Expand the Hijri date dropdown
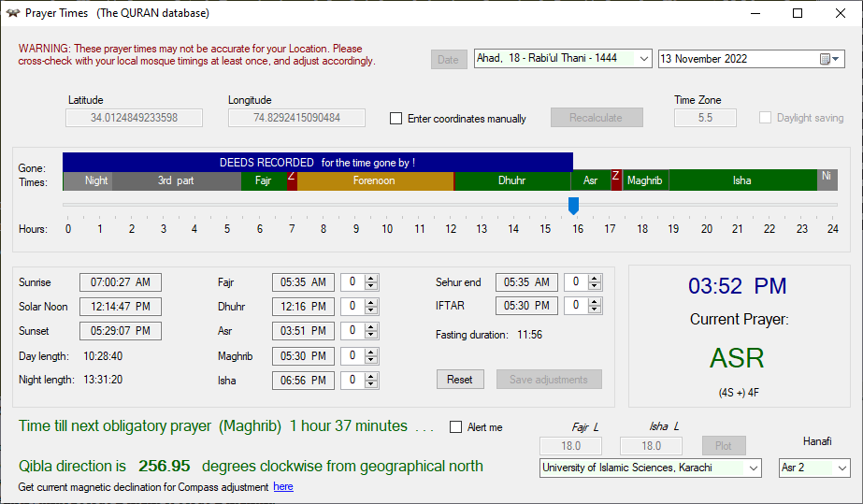Image resolution: width=863 pixels, height=504 pixels. [x=643, y=59]
